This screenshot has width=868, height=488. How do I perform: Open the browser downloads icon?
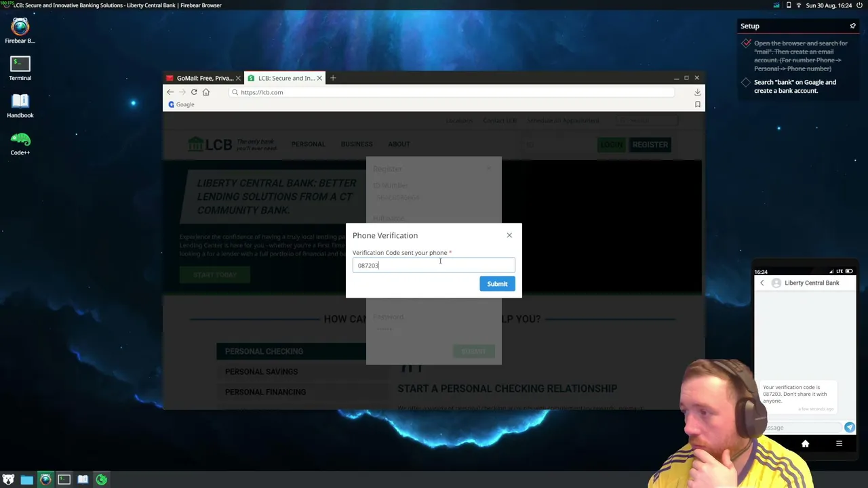[697, 92]
